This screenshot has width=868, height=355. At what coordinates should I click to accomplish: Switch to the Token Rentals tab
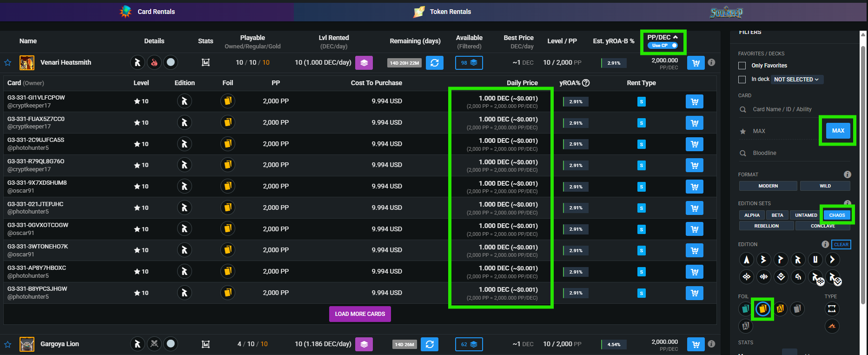point(442,12)
